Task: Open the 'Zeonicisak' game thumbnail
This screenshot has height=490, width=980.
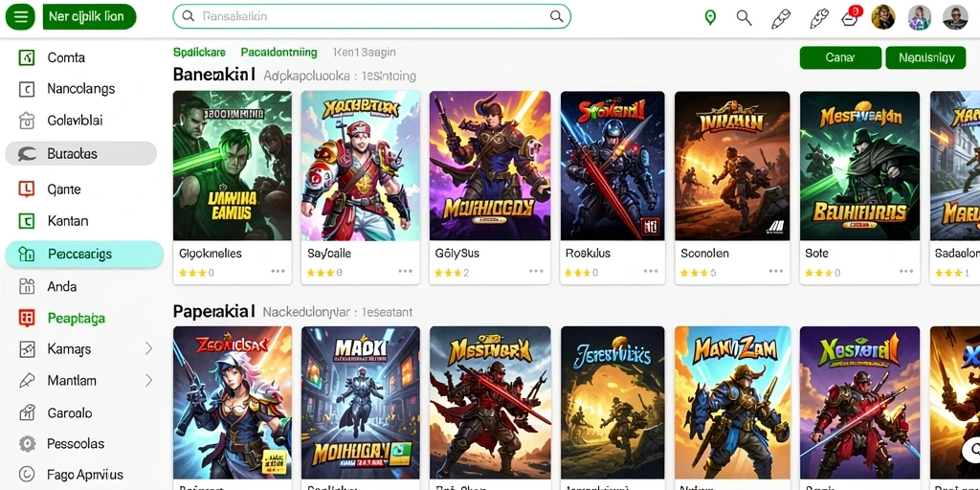Action: (x=232, y=403)
